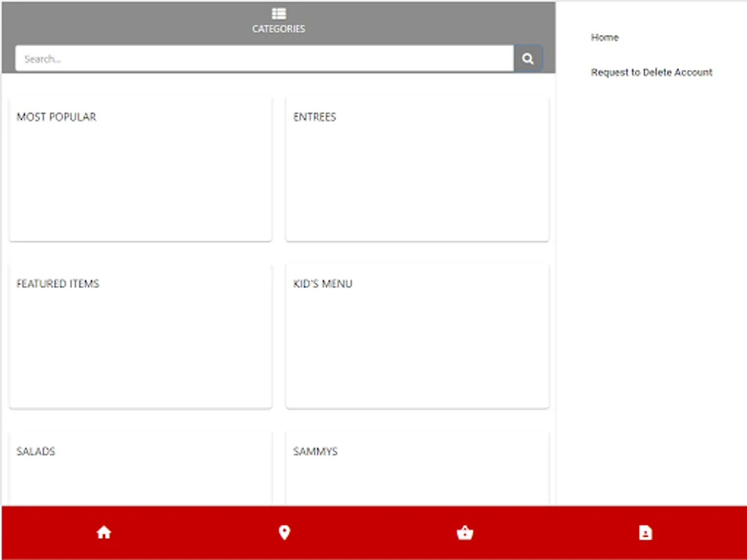The height and width of the screenshot is (560, 747).
Task: Open the Entrees category card
Action: (x=417, y=169)
